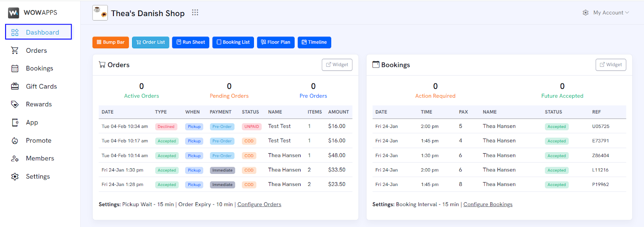Open the Promote sidebar item
644x227 pixels.
pyautogui.click(x=38, y=140)
